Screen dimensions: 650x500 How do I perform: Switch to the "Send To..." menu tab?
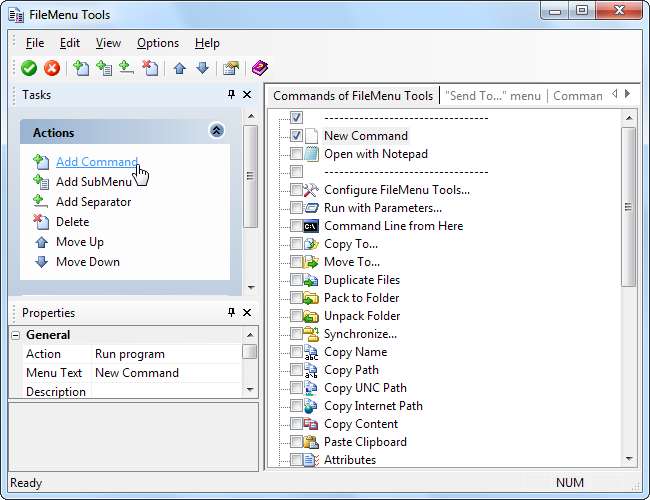coord(493,96)
